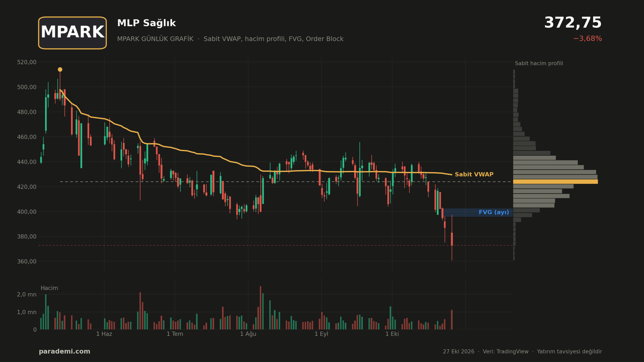Open the parademi.com footer link
644x362 pixels.
64,352
